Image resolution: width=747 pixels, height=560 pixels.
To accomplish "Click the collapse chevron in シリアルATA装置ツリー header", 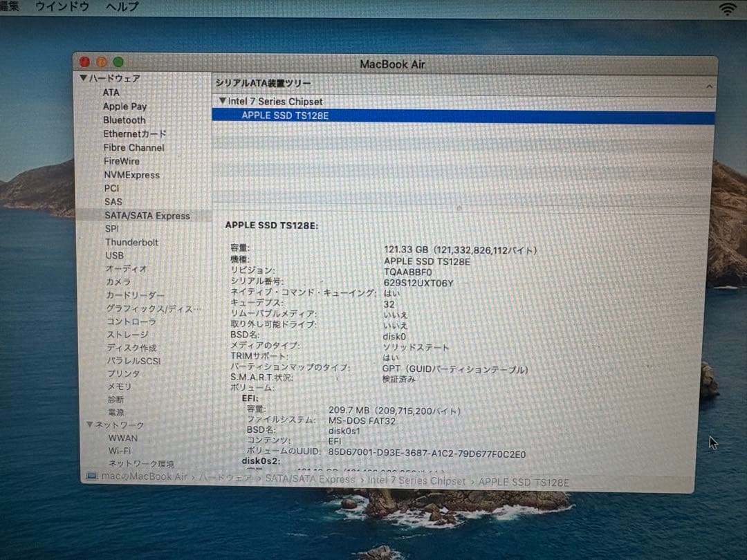I will 710,86.
